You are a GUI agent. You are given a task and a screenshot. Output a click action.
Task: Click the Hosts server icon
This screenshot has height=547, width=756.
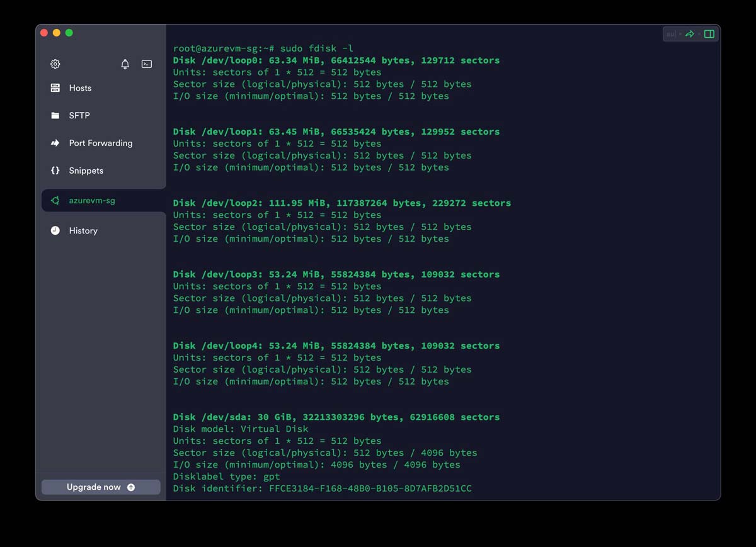click(55, 88)
